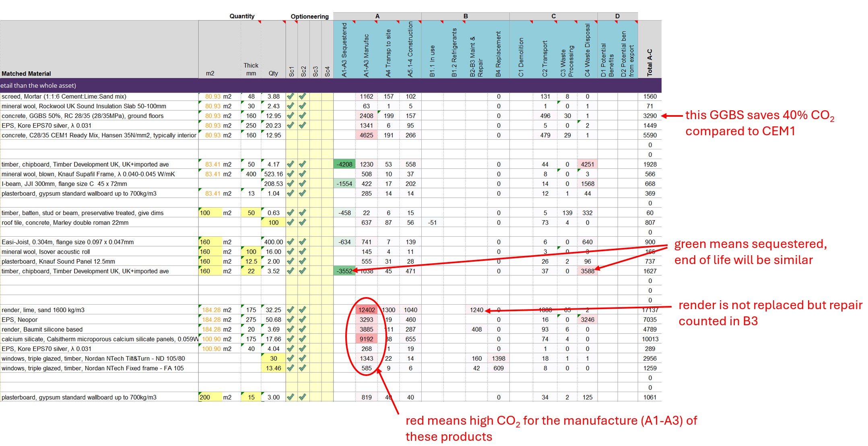Click Sc2 checkmark in I-beam JJI row
Screen dimensions: 868x446
pos(303,184)
